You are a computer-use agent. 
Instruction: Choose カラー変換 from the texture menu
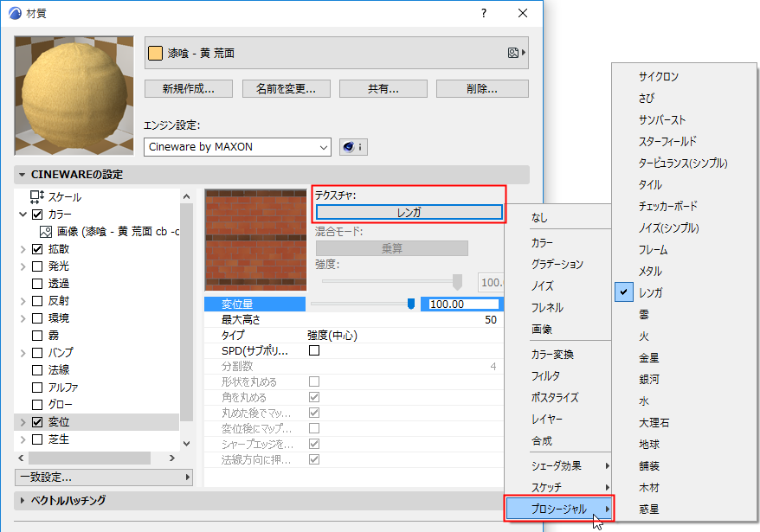coord(558,354)
